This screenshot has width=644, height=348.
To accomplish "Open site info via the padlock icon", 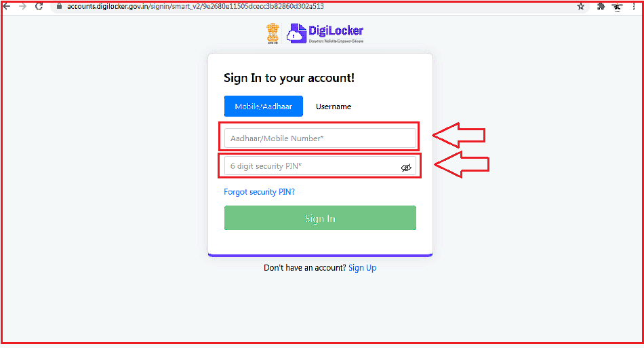I will tap(59, 6).
